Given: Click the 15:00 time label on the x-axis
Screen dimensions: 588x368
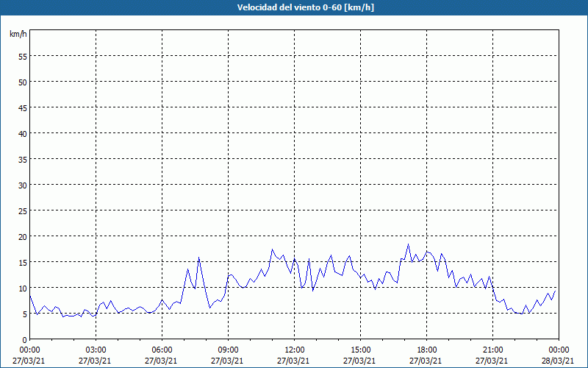Looking at the screenshot, I should [360, 350].
